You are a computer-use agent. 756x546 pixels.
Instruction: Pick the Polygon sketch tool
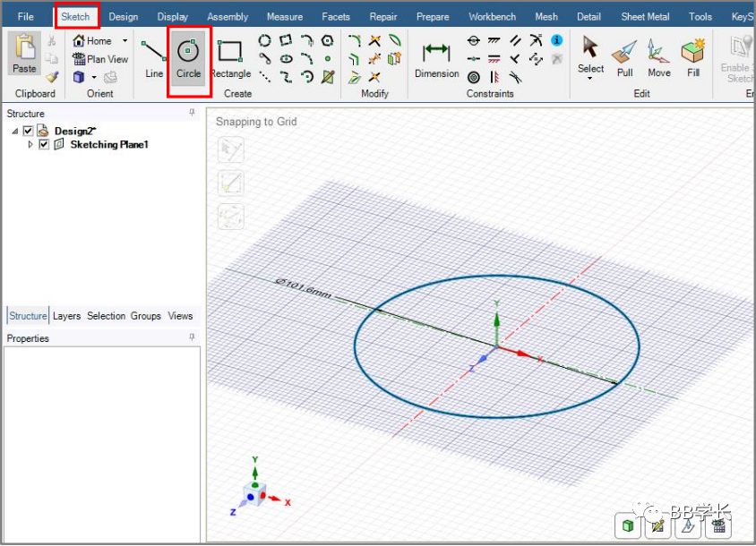328,40
